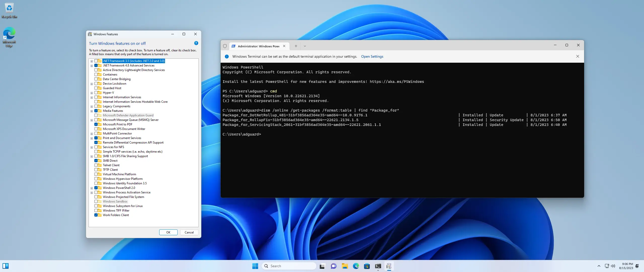The height and width of the screenshot is (272, 644).
Task: Open Terminal new tab profile dropdown arrow
Action: (x=305, y=46)
